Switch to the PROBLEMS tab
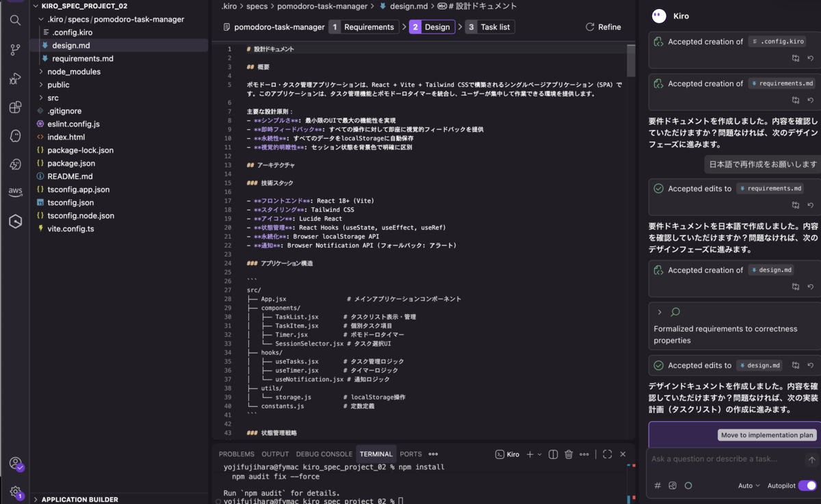Viewport: 821px width, 504px height. [x=237, y=454]
